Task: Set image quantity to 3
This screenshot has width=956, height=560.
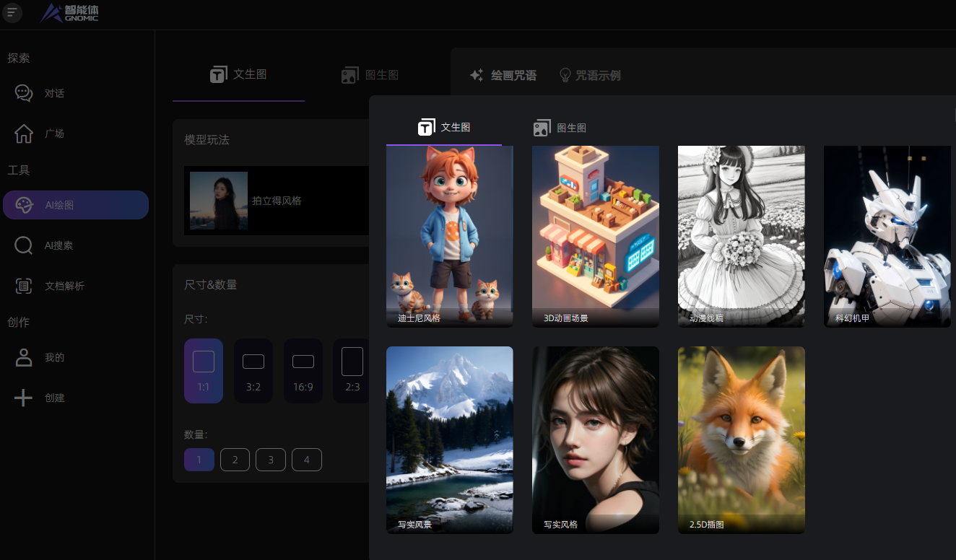Action: coord(271,460)
